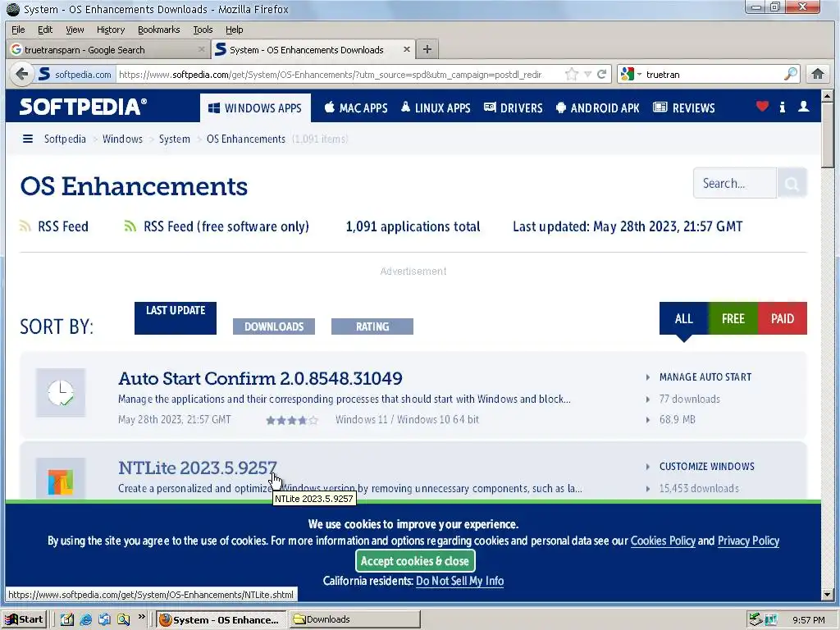Viewport: 840px width, 630px height.
Task: Switch to truetransparn Google Search tab
Action: click(x=107, y=50)
